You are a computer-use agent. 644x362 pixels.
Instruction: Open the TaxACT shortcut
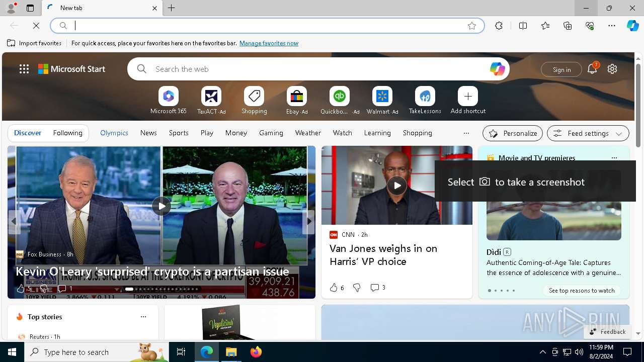[211, 101]
